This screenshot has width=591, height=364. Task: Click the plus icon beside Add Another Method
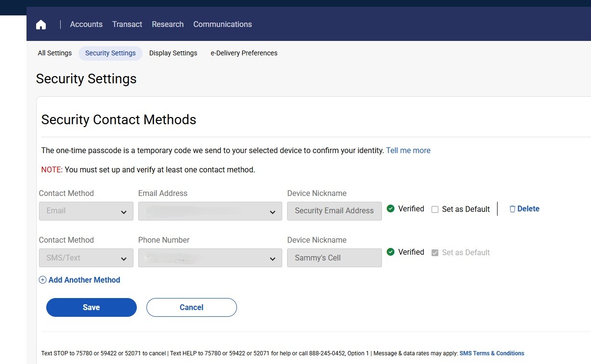pos(42,280)
